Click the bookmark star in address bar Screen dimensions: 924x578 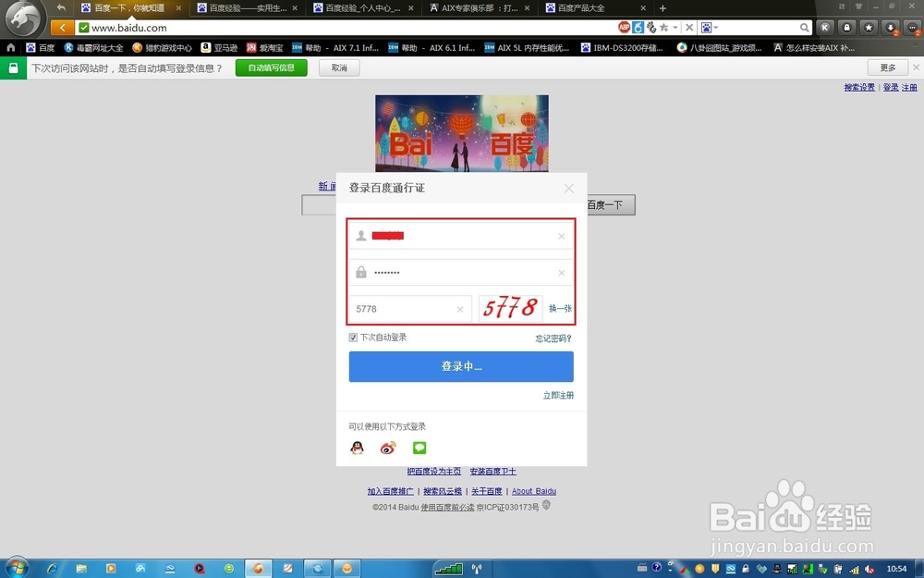click(664, 27)
